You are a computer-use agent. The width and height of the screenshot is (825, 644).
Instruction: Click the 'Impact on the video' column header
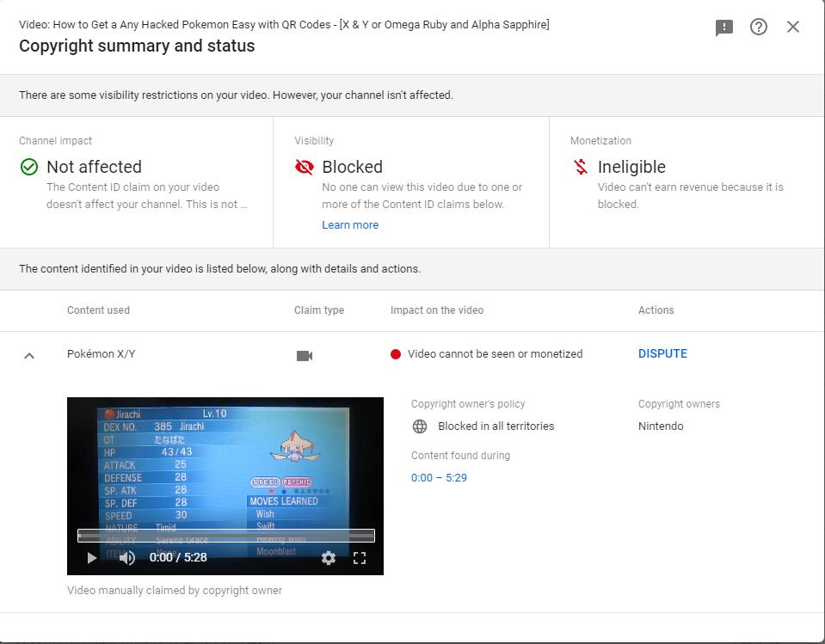(x=437, y=310)
